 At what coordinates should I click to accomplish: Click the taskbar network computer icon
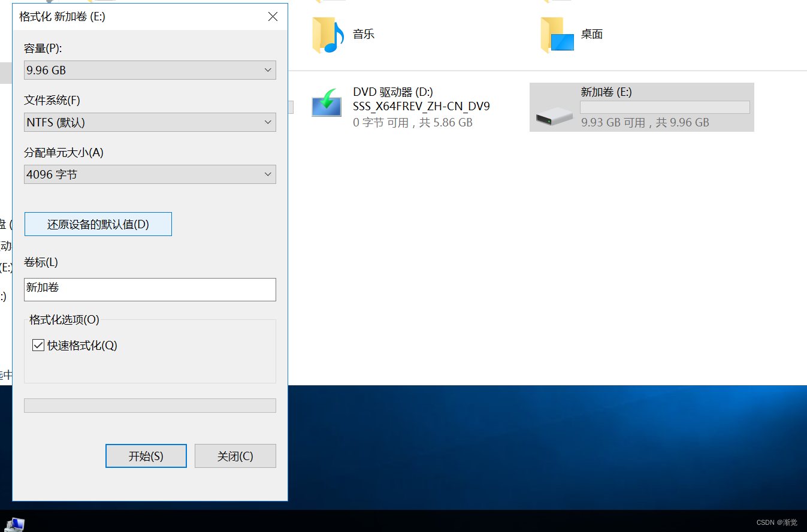coord(14,525)
